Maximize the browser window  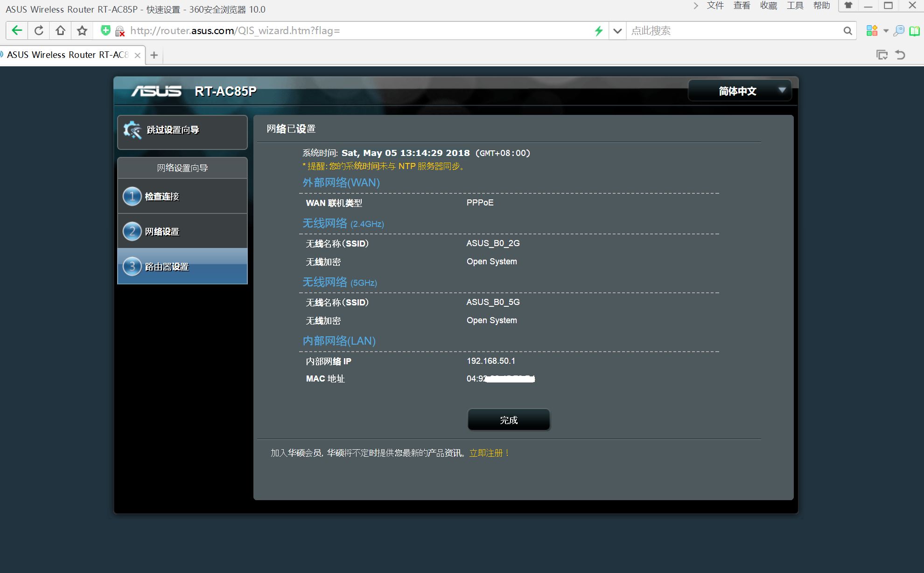tap(889, 6)
